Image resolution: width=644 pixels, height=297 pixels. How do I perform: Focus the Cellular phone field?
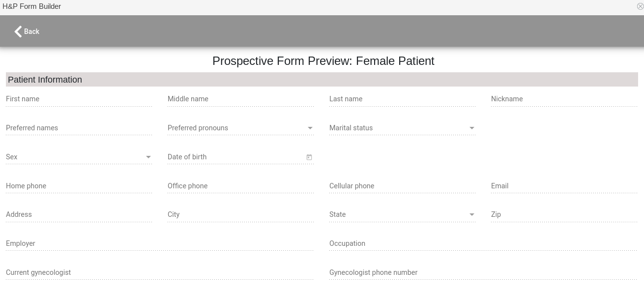tap(402, 186)
